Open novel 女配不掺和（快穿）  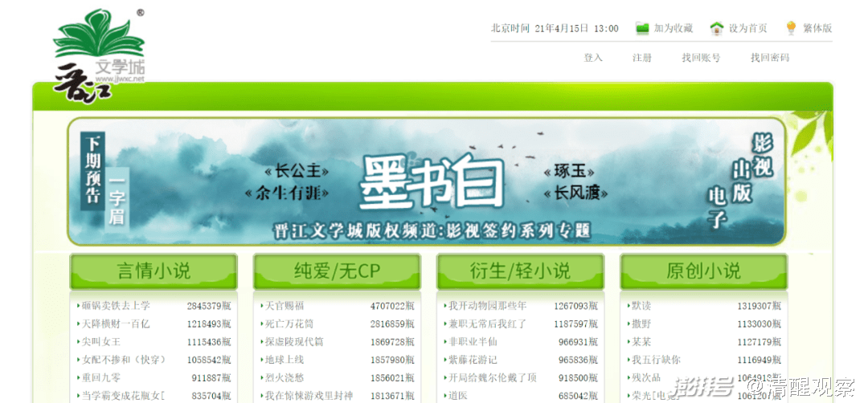tap(124, 360)
